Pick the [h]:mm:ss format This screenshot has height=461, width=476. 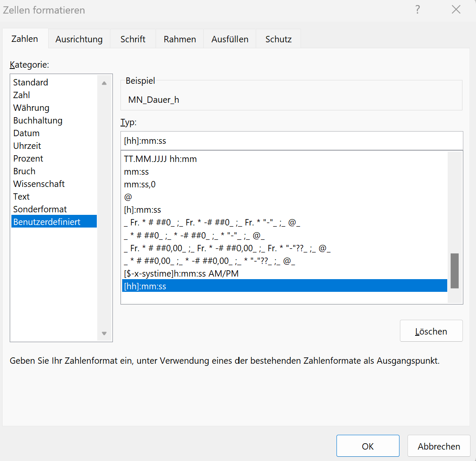(285, 210)
